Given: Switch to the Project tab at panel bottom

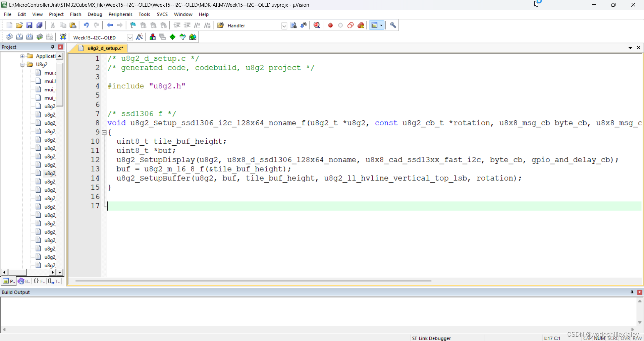Looking at the screenshot, I should click(x=9, y=281).
